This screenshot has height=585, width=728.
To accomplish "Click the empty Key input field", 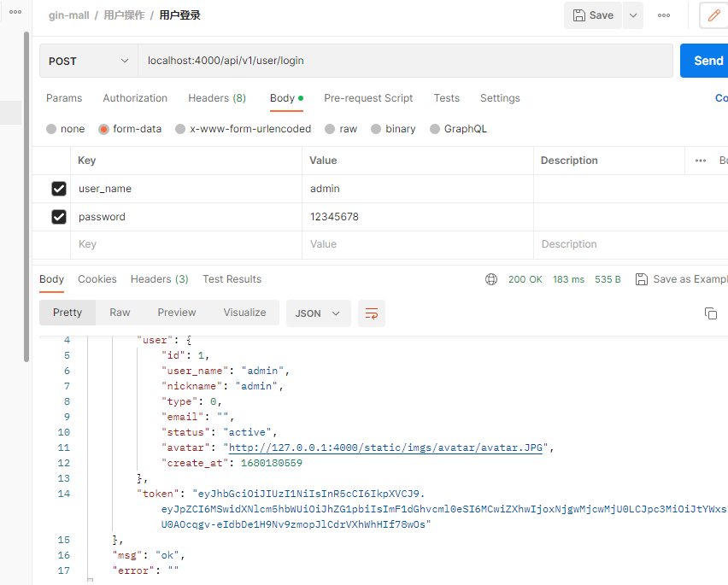I will [x=186, y=244].
